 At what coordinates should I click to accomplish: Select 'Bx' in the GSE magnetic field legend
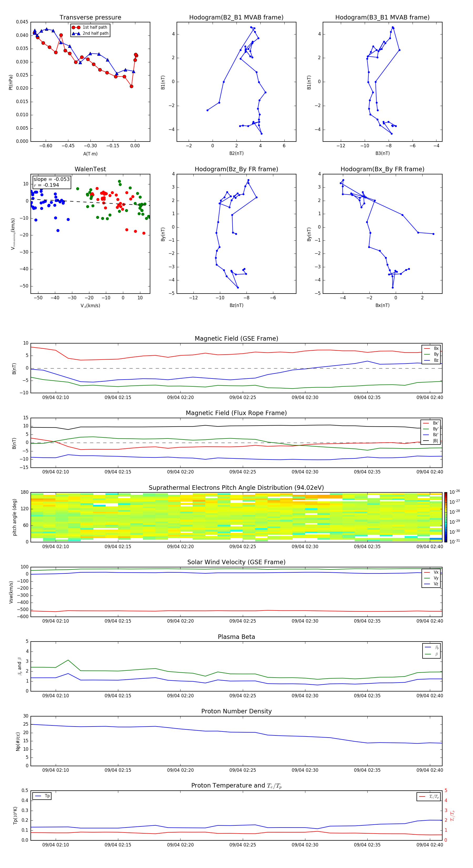pos(431,349)
